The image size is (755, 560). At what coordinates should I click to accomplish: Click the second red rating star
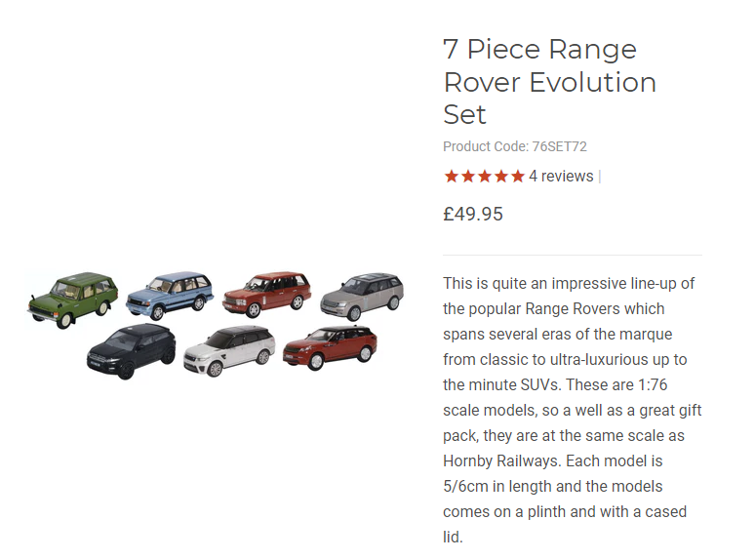(x=468, y=177)
